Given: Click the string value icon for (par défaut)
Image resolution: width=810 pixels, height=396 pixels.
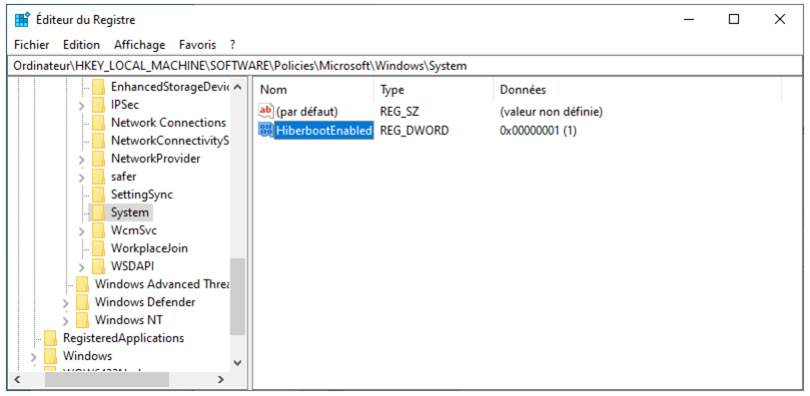Looking at the screenshot, I should (x=266, y=110).
